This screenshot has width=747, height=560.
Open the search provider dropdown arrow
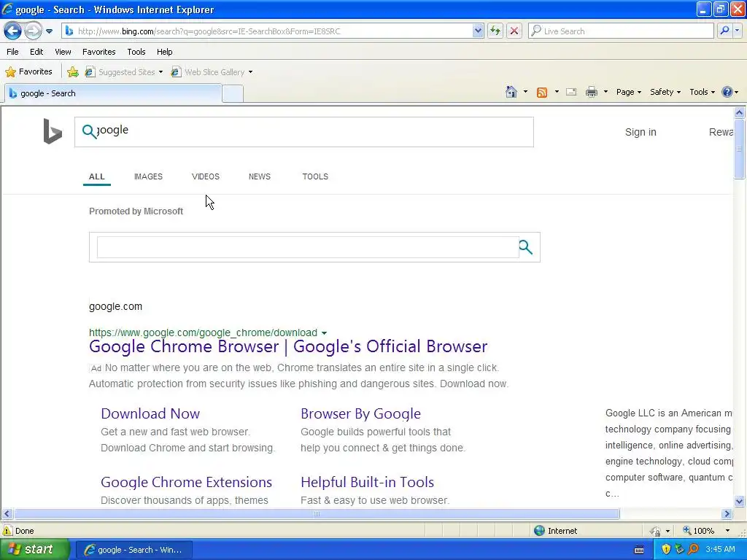(737, 31)
